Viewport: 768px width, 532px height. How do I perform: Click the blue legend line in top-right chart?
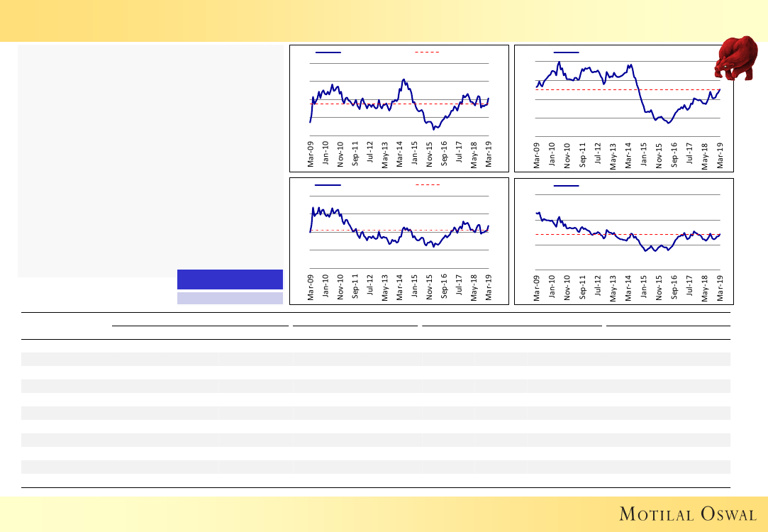click(566, 52)
